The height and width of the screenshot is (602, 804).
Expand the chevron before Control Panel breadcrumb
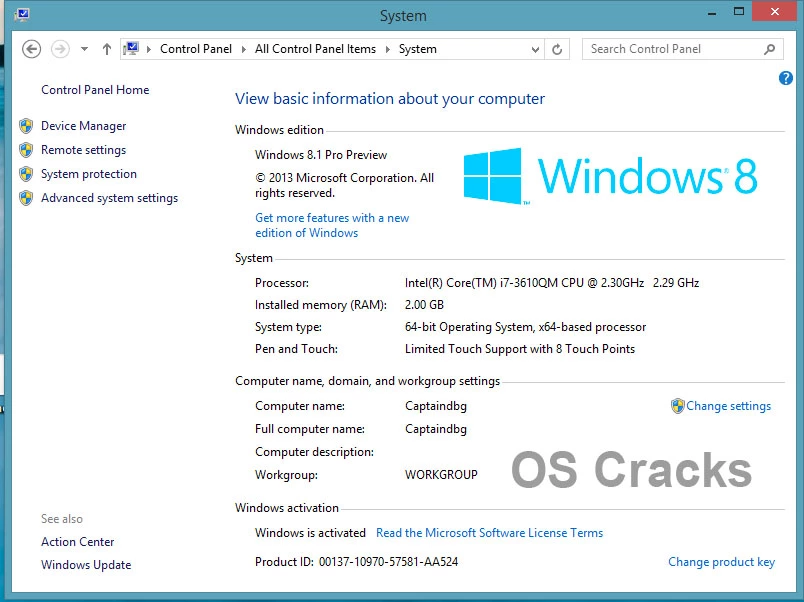point(149,49)
